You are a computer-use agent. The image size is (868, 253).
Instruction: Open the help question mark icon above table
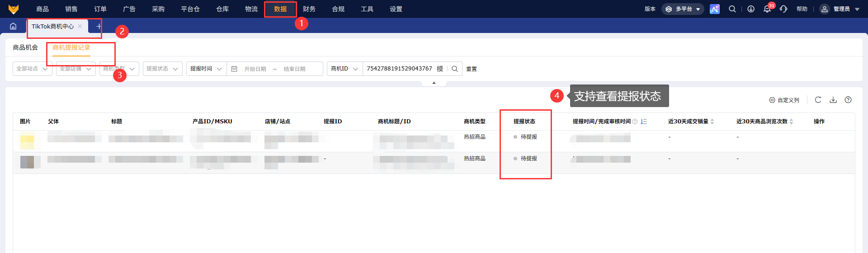pos(848,100)
